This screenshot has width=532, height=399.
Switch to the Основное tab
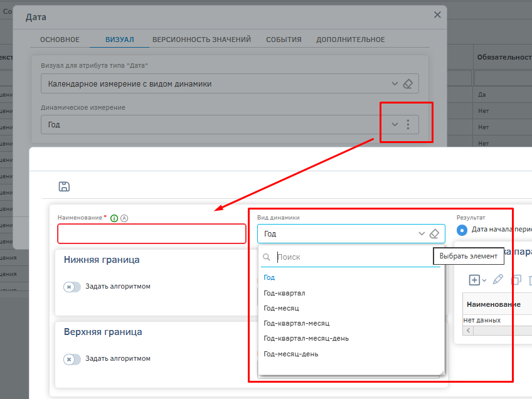60,40
